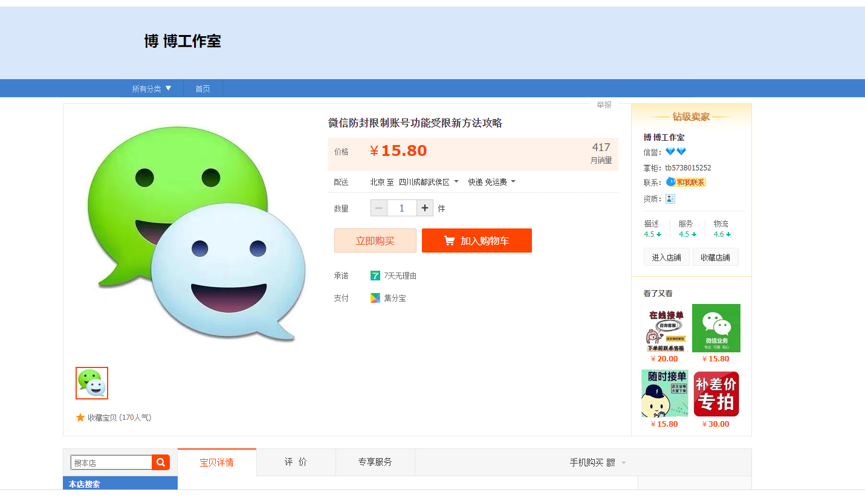Click the star icon next to 收藏宝贝
The height and width of the screenshot is (504, 865).
pos(80,418)
